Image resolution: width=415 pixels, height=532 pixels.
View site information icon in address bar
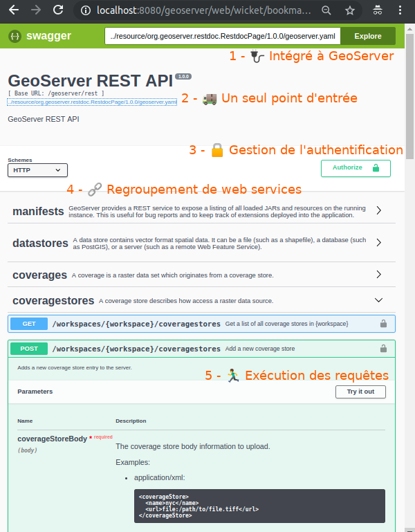point(86,10)
